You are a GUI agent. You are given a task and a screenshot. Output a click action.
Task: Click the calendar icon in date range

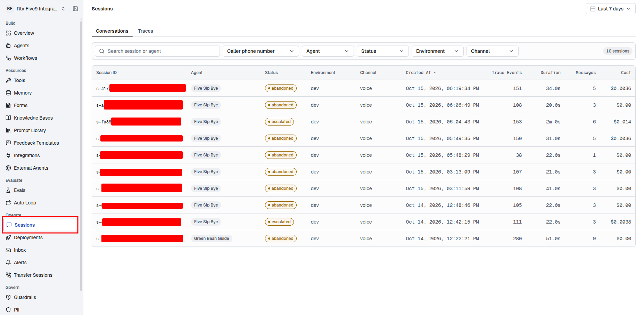point(593,9)
